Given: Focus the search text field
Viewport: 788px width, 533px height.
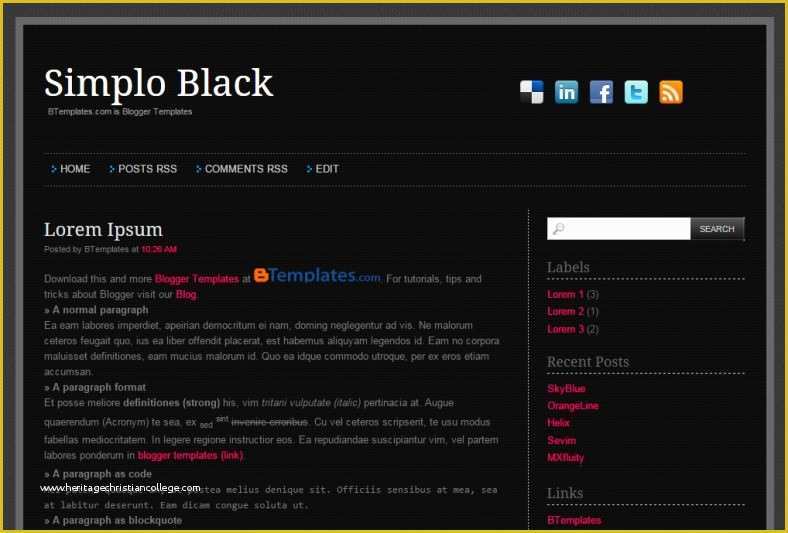Looking at the screenshot, I should coord(619,229).
